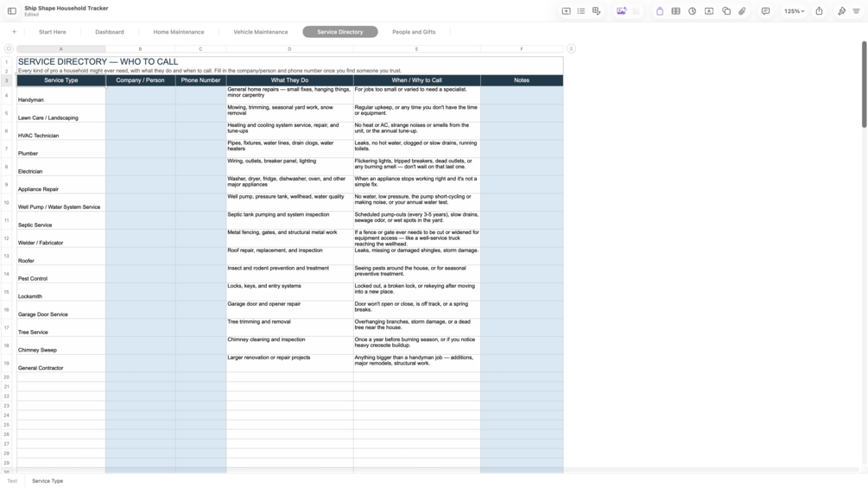This screenshot has height=488, width=868.
Task: Click 'Tree trimming and removal' description cell
Action: [x=289, y=327]
